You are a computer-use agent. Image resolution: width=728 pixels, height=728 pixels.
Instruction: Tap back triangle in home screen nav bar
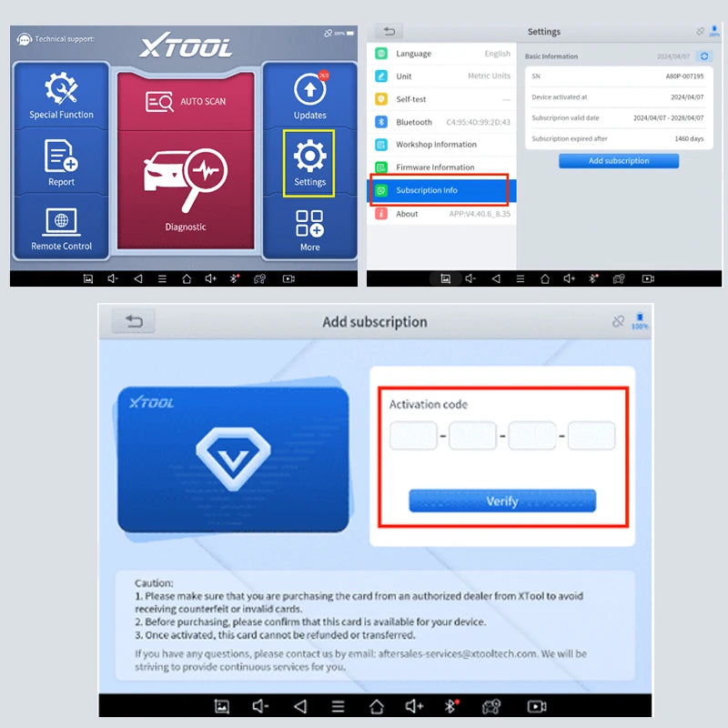pyautogui.click(x=138, y=278)
